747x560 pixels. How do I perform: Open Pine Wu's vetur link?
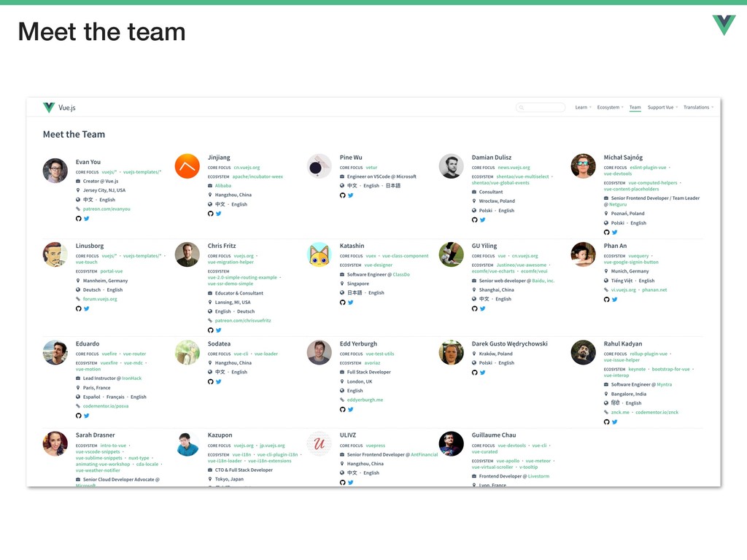(371, 168)
